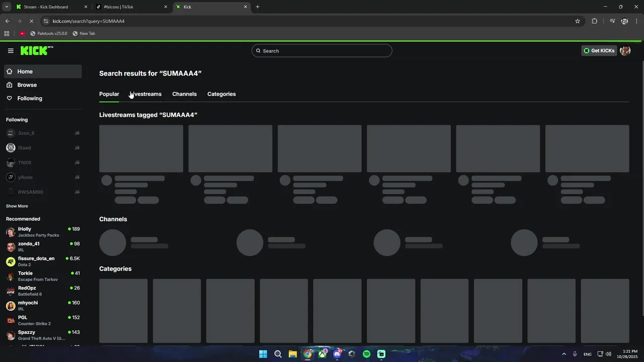This screenshot has width=644, height=362.
Task: Open the YouTube bookmark
Action: (x=23, y=34)
